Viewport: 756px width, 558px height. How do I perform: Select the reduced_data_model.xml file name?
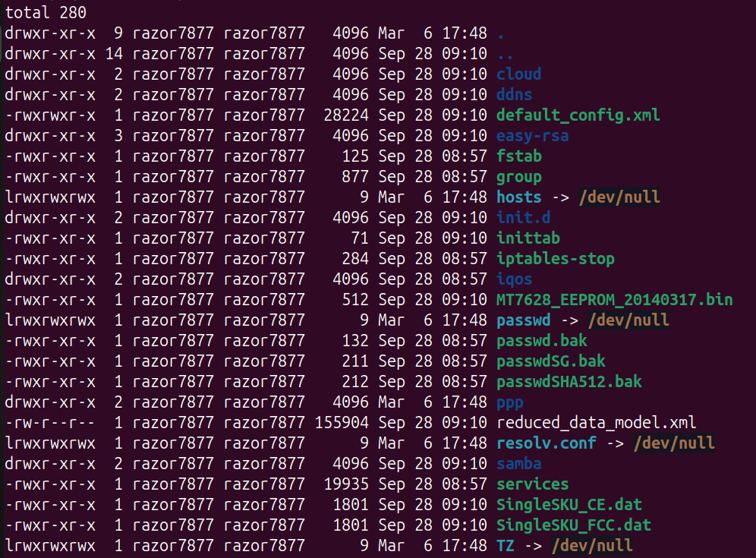[596, 423]
